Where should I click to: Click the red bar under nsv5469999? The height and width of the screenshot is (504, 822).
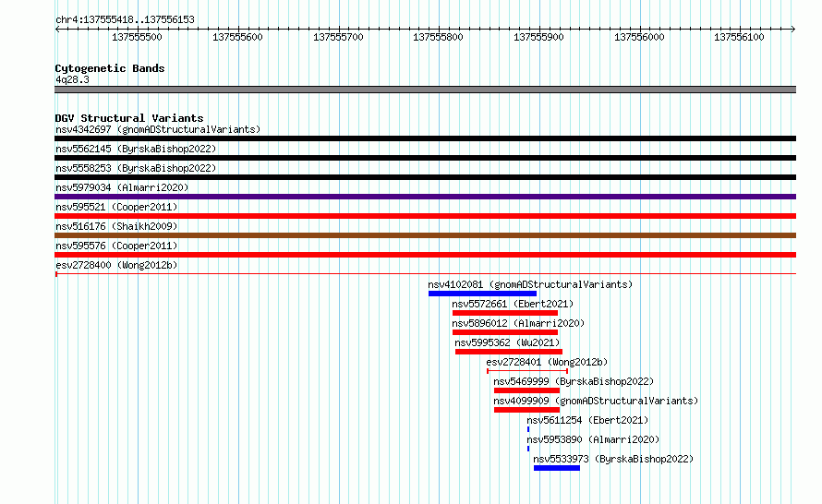coord(526,390)
